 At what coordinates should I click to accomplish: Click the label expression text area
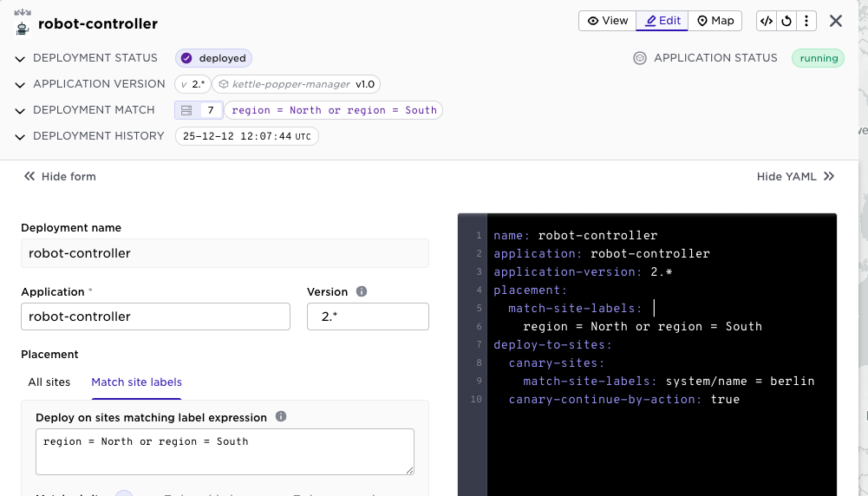click(x=225, y=452)
